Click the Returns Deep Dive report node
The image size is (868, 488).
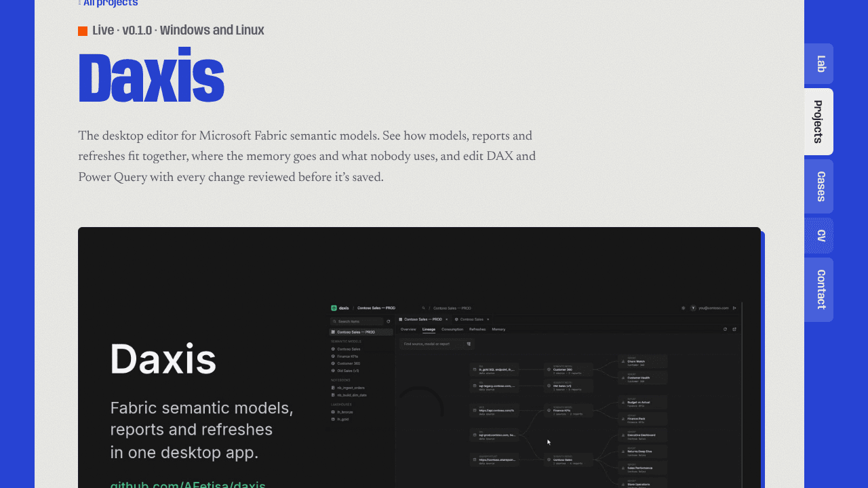tap(642, 451)
